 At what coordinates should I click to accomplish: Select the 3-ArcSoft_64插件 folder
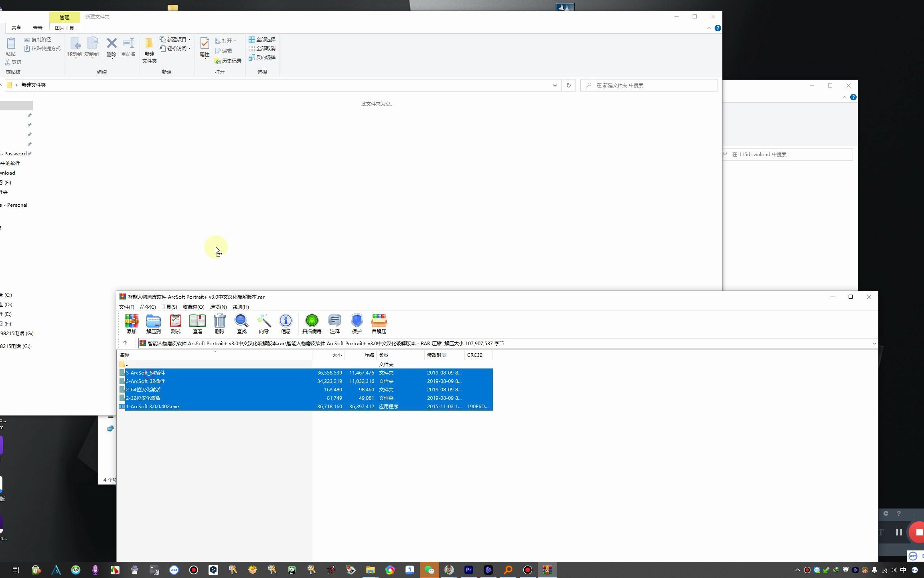pos(145,372)
